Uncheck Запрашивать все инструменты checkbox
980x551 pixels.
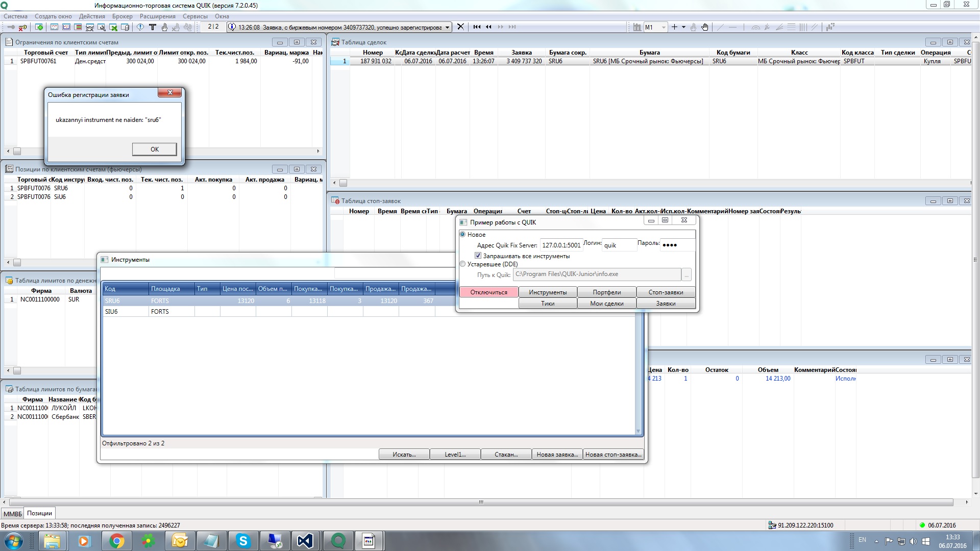478,256
